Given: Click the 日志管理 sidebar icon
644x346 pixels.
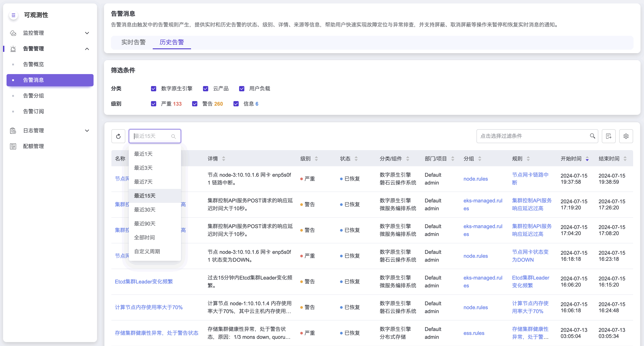Looking at the screenshot, I should [x=13, y=131].
